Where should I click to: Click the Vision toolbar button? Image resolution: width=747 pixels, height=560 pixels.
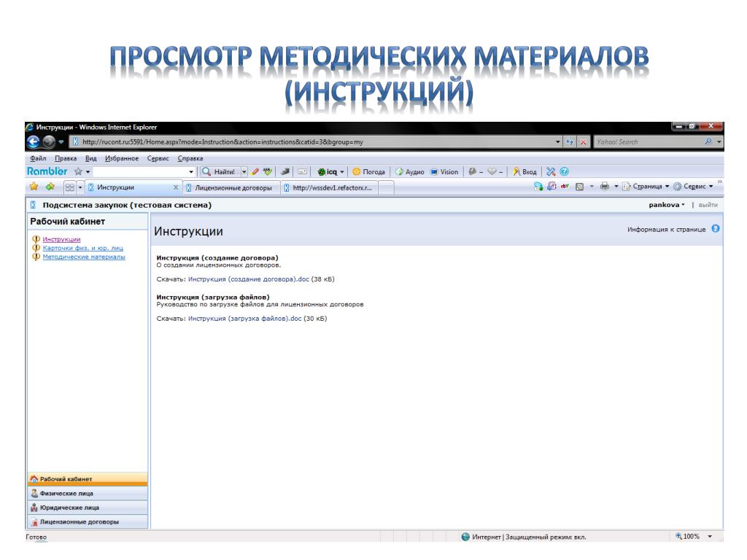pyautogui.click(x=444, y=171)
